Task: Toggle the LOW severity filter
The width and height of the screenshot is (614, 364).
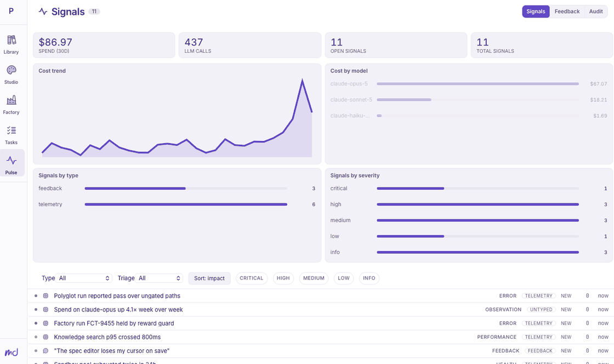Action: [343, 278]
